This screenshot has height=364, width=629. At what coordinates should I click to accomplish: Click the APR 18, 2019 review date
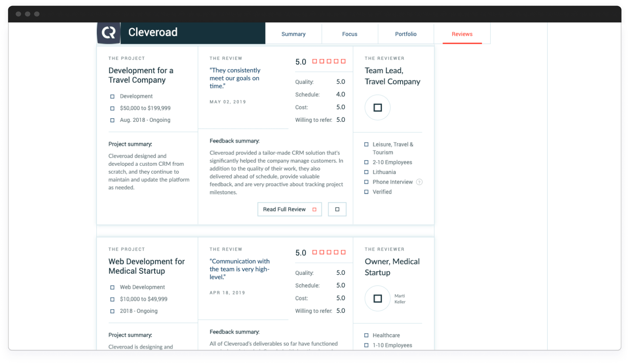[227, 293]
